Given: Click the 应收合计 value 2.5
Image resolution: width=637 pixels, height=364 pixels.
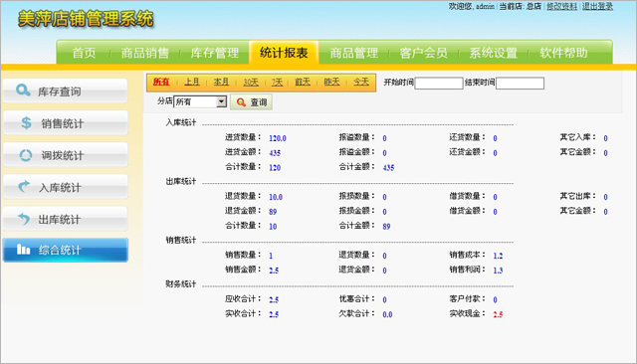Looking at the screenshot, I should [274, 300].
